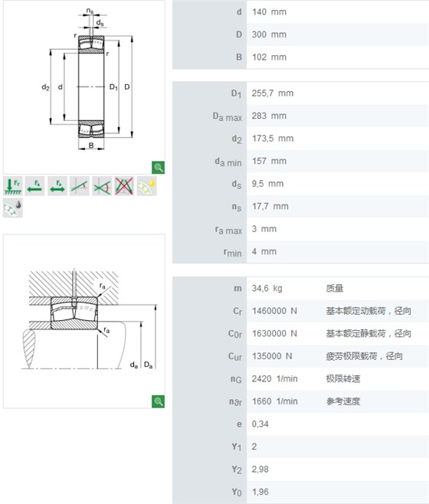Click the Da max parameter label
Screen dimensions: 429x504
228,116
